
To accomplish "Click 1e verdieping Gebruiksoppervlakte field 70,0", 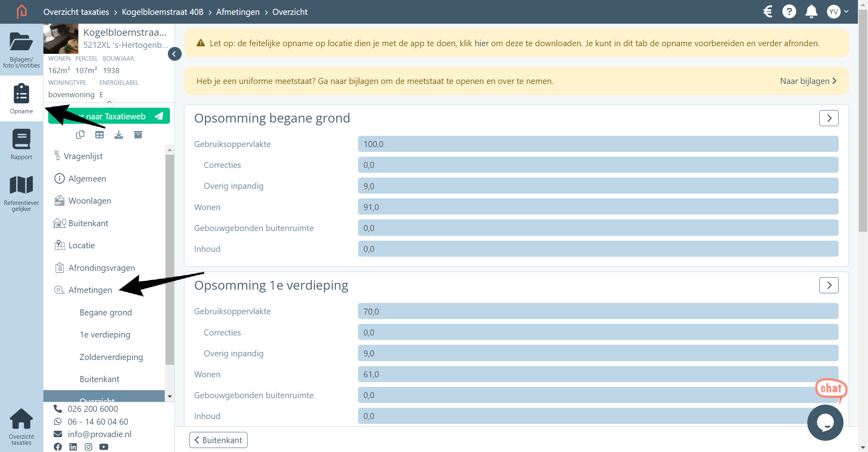I will point(598,311).
